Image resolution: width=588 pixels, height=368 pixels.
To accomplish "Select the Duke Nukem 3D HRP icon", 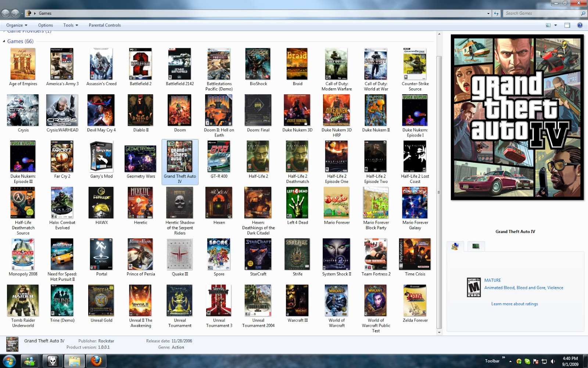I will click(x=336, y=110).
